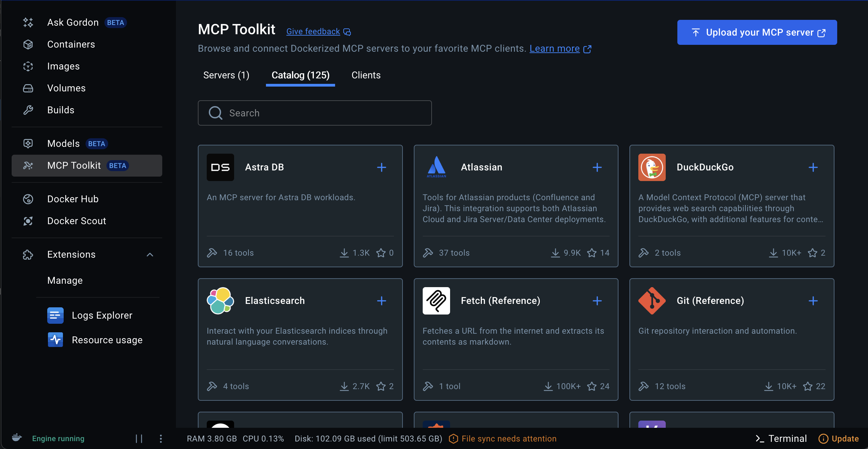The width and height of the screenshot is (868, 449).
Task: Click '37 tools' on Atlassian card
Action: (x=454, y=253)
